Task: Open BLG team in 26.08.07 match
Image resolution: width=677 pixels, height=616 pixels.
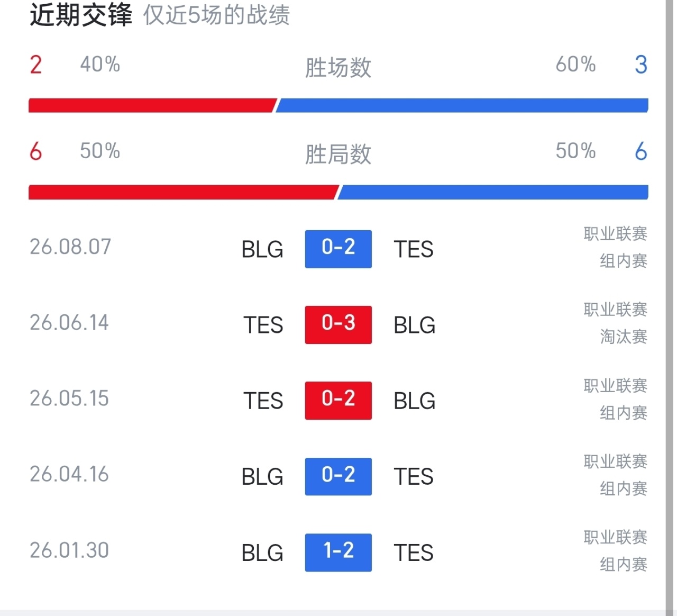Action: [262, 249]
